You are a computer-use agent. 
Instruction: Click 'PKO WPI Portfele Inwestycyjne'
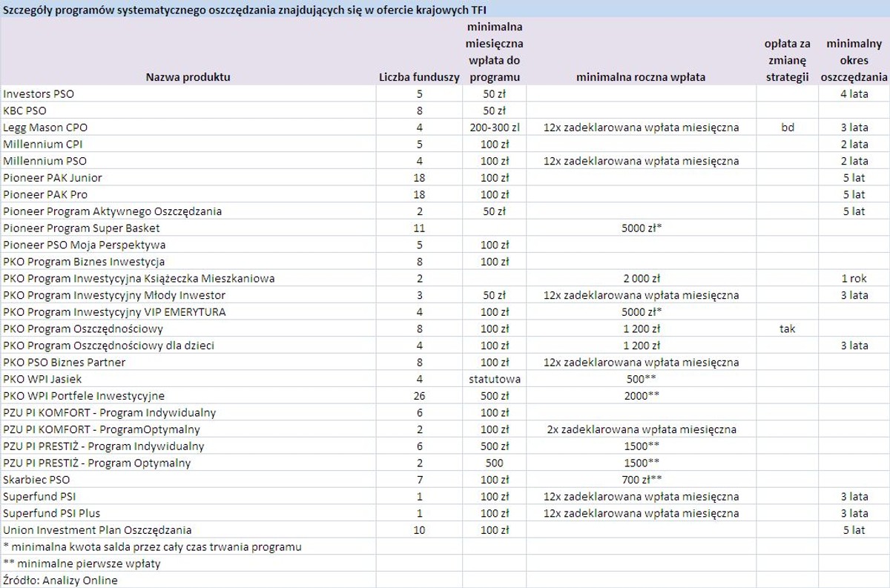click(84, 396)
